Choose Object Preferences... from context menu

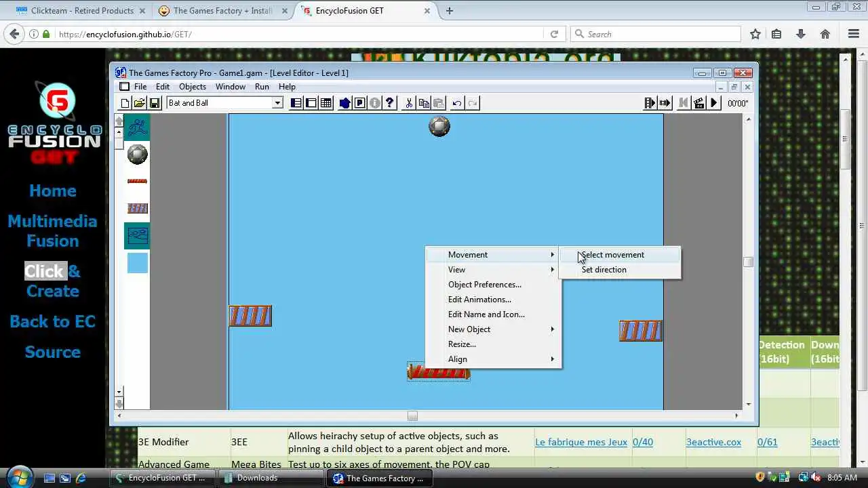(x=492, y=285)
